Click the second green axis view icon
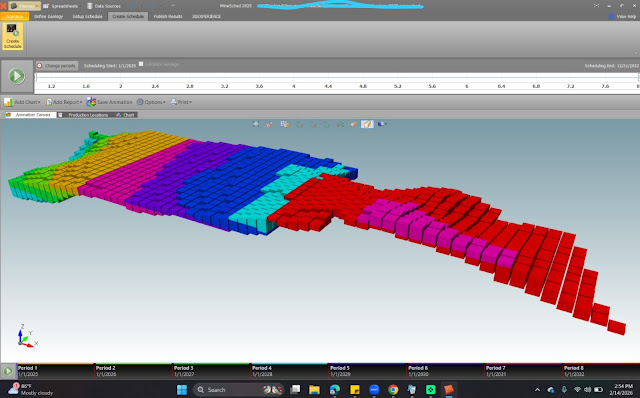The height and width of the screenshot is (398, 640). click(x=327, y=124)
